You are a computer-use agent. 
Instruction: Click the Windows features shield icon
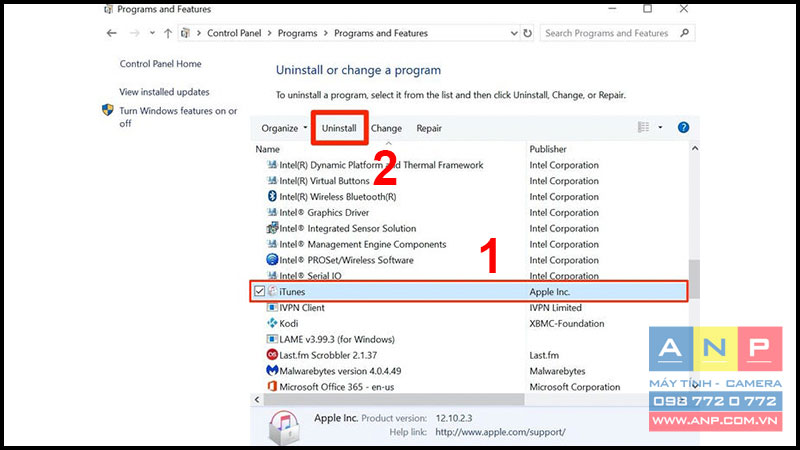[x=108, y=110]
